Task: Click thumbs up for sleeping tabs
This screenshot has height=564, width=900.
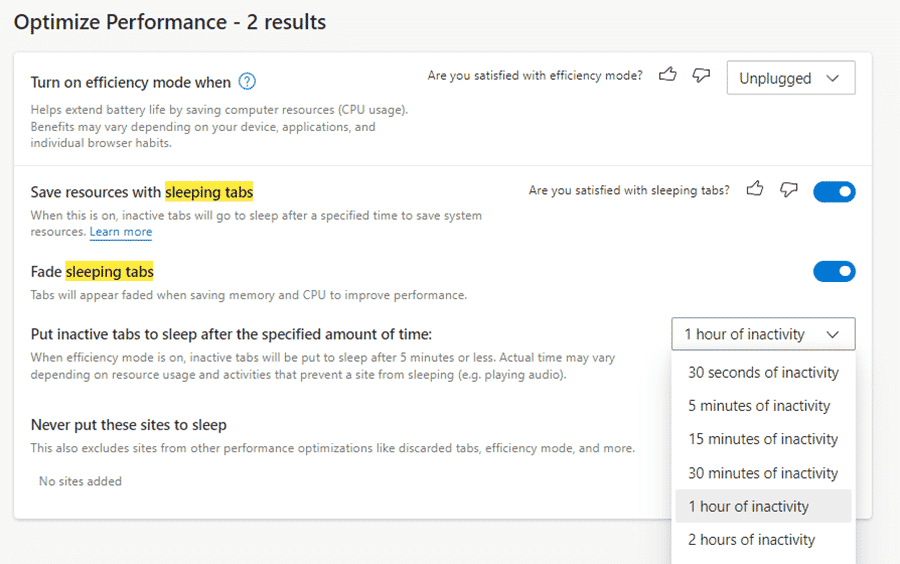Action: [x=756, y=189]
